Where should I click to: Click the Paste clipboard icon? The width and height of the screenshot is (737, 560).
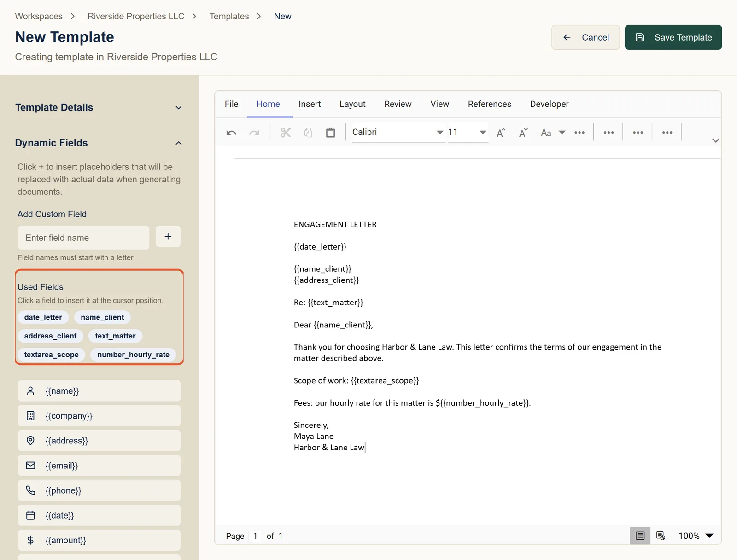(x=331, y=133)
